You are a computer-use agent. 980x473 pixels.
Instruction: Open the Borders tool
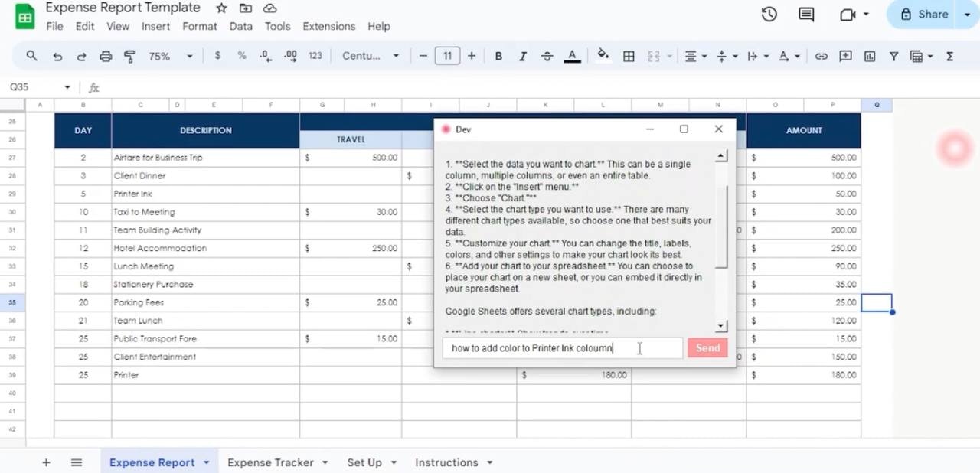pyautogui.click(x=629, y=56)
